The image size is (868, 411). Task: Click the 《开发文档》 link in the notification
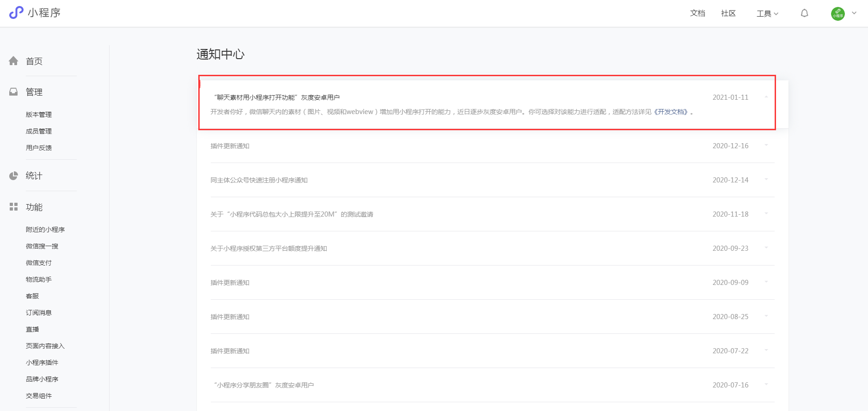click(x=670, y=112)
